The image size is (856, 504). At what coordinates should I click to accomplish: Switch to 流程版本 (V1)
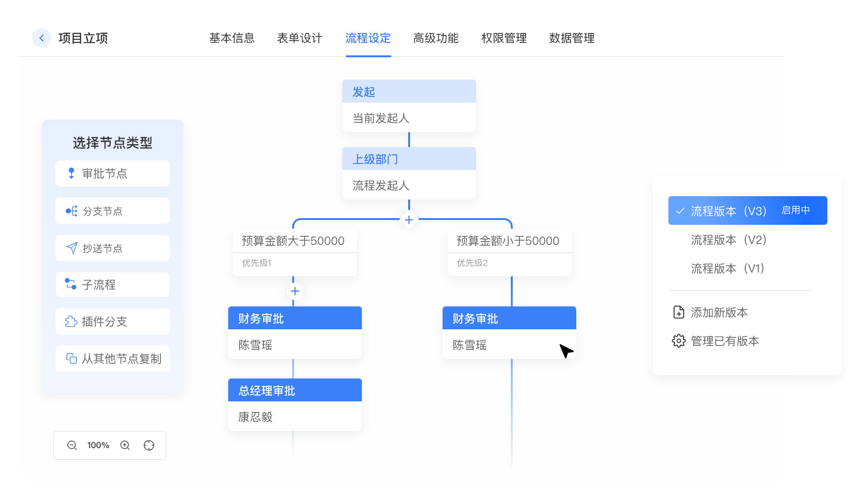[x=728, y=268]
